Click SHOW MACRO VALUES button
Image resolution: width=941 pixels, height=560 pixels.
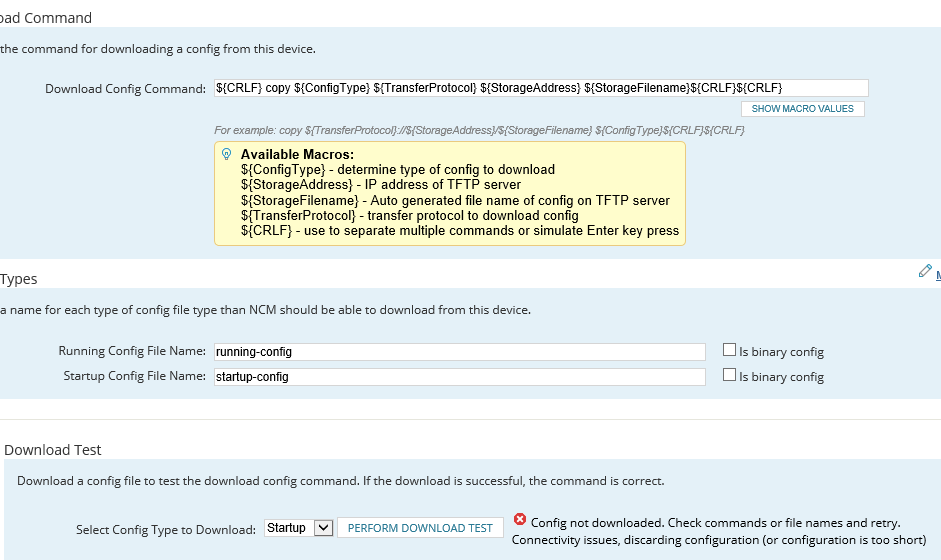(802, 109)
